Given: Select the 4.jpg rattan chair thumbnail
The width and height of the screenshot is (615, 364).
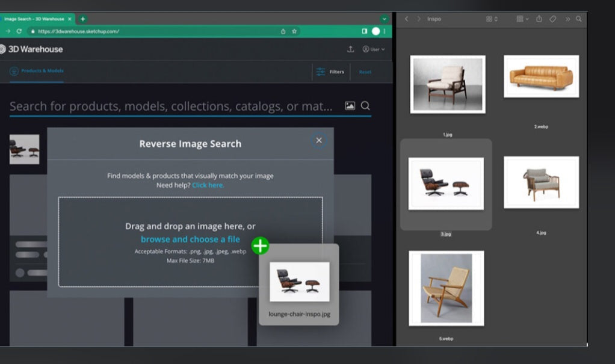Looking at the screenshot, I should coord(541,182).
